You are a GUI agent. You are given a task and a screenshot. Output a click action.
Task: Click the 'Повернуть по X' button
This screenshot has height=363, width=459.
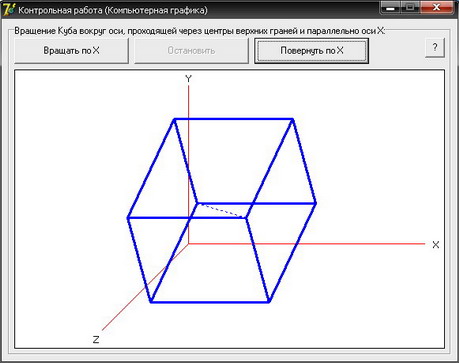(x=311, y=51)
